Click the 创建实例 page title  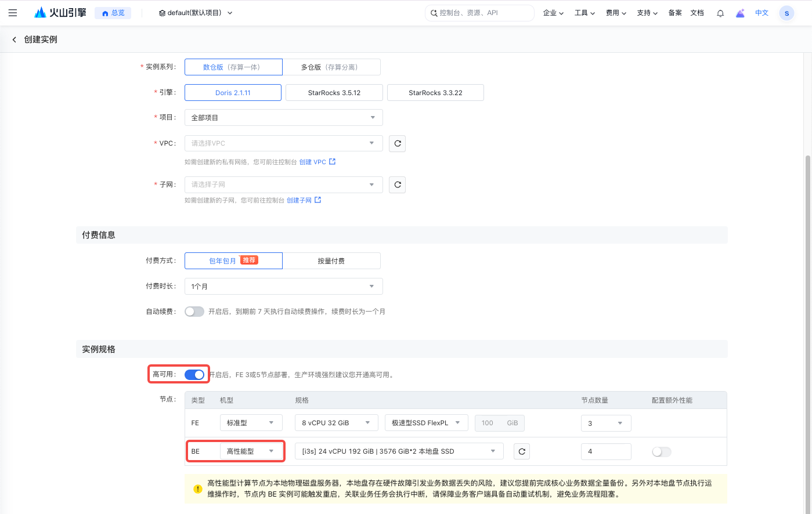pos(41,39)
